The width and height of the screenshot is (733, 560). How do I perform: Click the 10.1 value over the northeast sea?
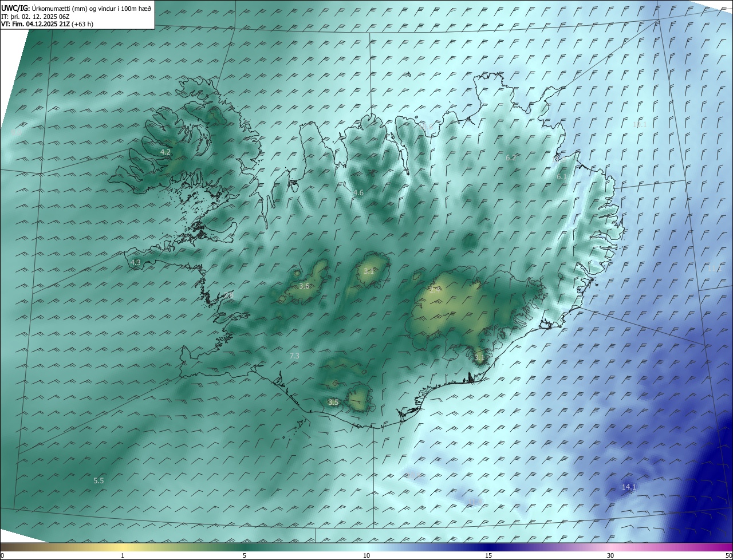pos(640,125)
